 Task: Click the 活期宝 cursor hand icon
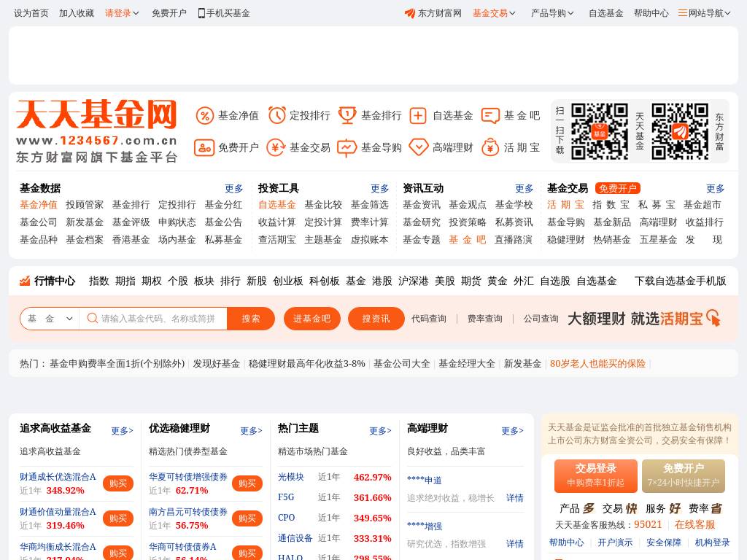[x=713, y=318]
